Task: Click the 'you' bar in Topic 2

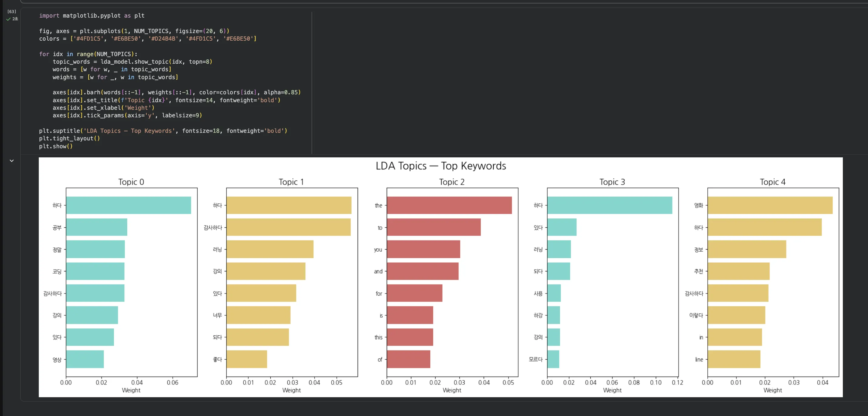Action: [423, 250]
